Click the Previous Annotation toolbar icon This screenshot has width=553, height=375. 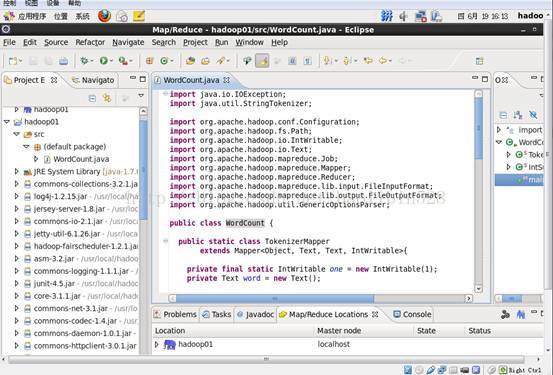click(x=347, y=61)
